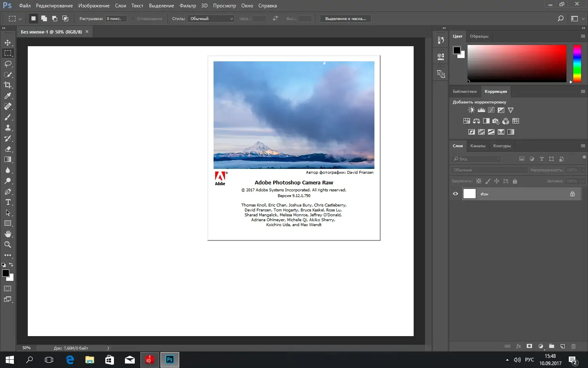Select the Zoom tool in toolbar
Image resolution: width=588 pixels, height=368 pixels.
click(8, 245)
